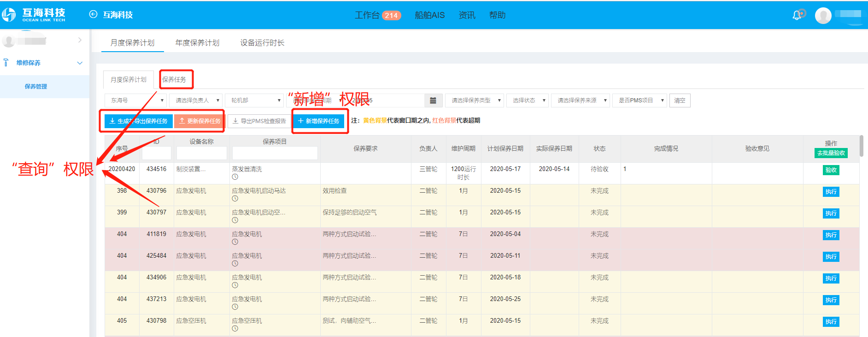
Task: Click the sidebar user avatar
Action: coord(8,41)
